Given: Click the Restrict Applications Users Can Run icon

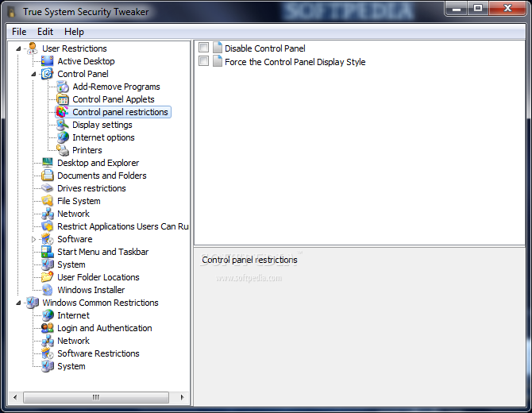Looking at the screenshot, I should [47, 226].
